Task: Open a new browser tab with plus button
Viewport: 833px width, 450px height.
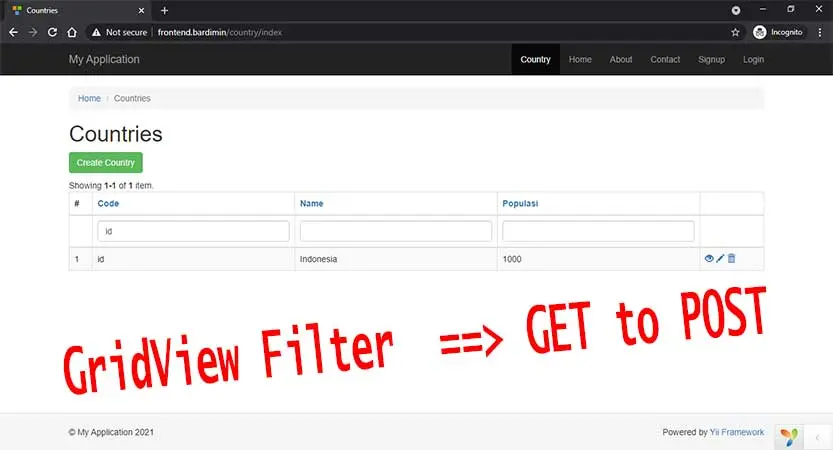Action: coord(164,10)
